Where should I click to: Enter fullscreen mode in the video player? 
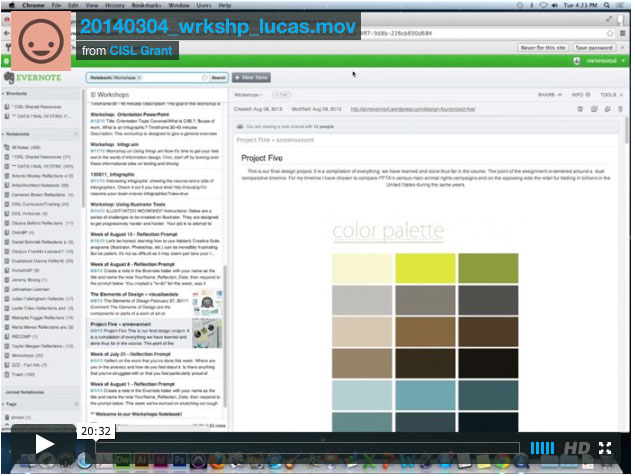pyautogui.click(x=605, y=448)
